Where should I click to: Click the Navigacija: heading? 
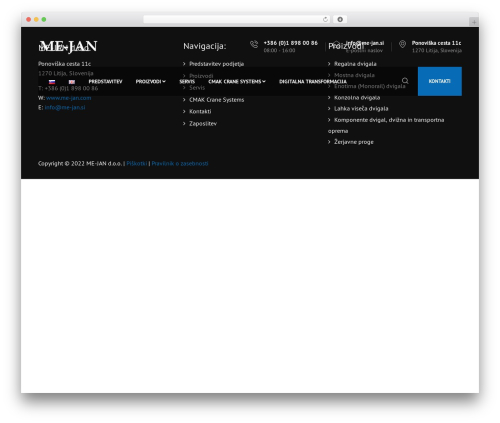(205, 46)
